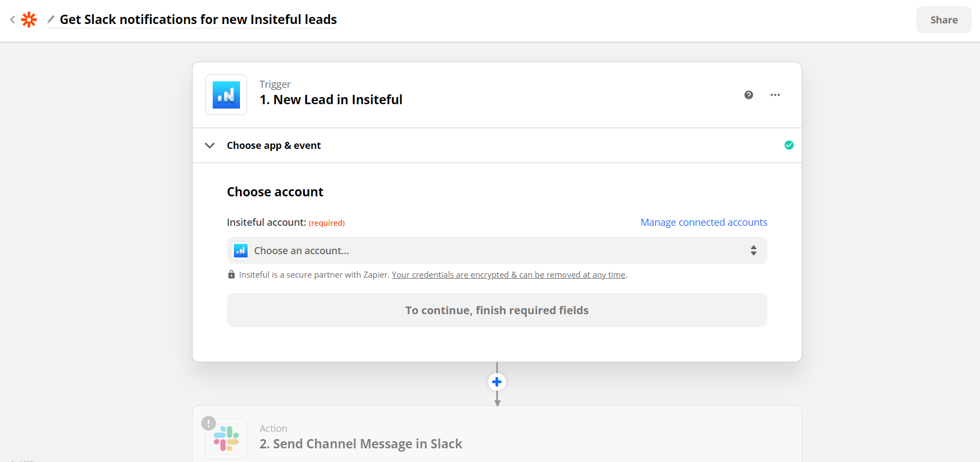Click the New Lead in Insiteful step title
Image resolution: width=980 pixels, height=462 pixels.
coord(331,100)
